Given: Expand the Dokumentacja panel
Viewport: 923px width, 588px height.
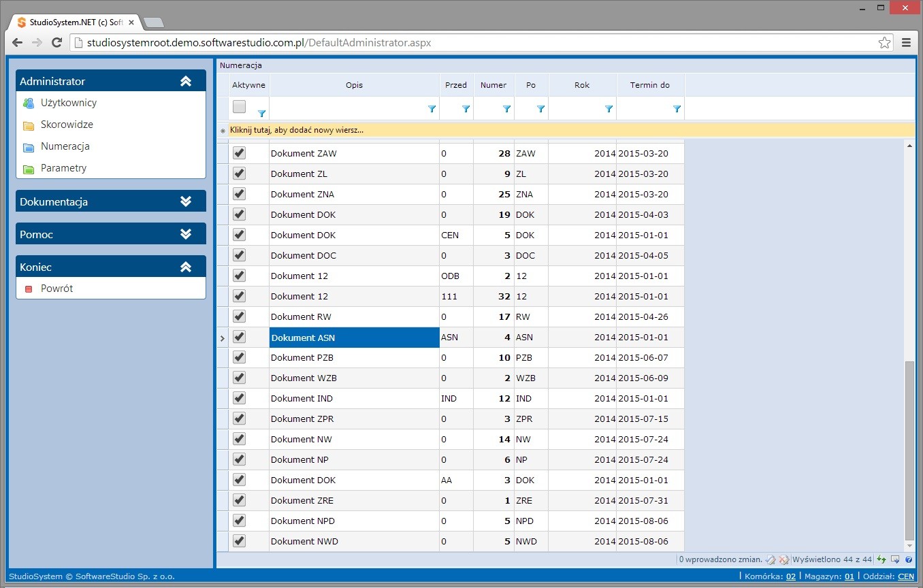Looking at the screenshot, I should point(186,201).
